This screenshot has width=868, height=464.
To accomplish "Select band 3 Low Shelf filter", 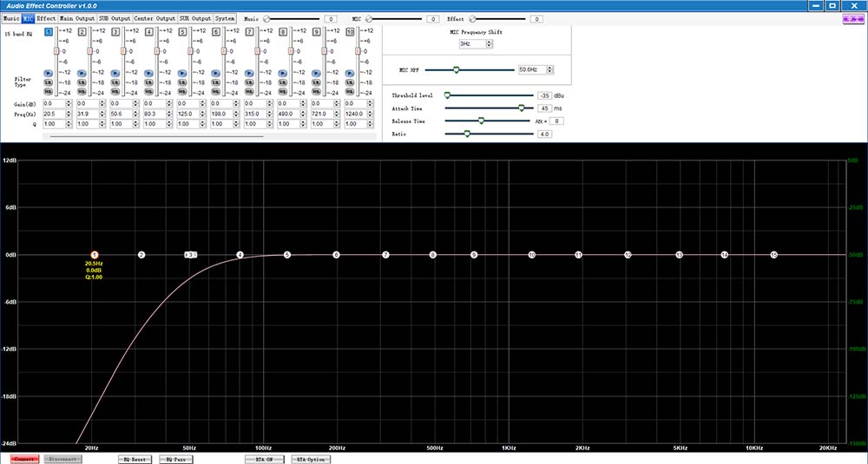I will click(115, 82).
